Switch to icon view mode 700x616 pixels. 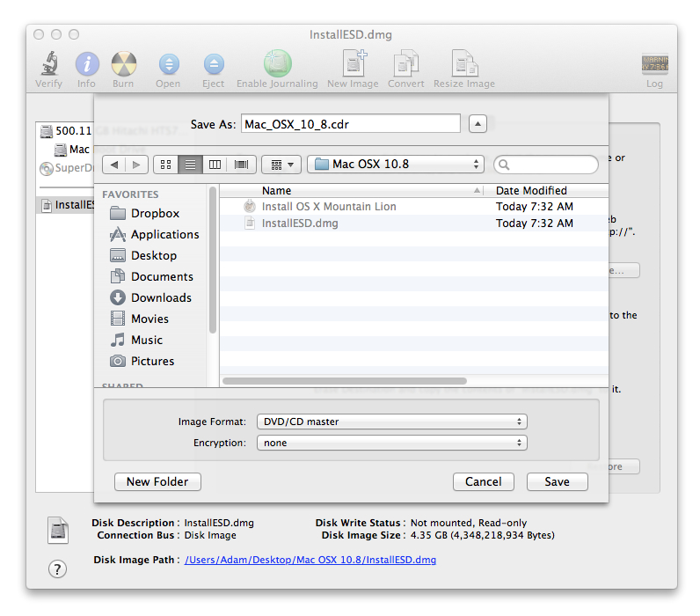click(x=165, y=165)
